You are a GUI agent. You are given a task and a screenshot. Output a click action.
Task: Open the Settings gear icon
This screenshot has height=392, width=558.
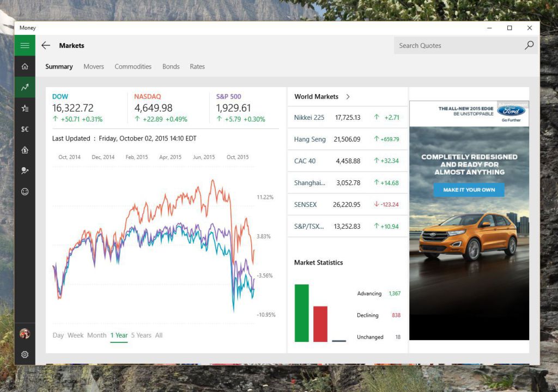(x=25, y=354)
